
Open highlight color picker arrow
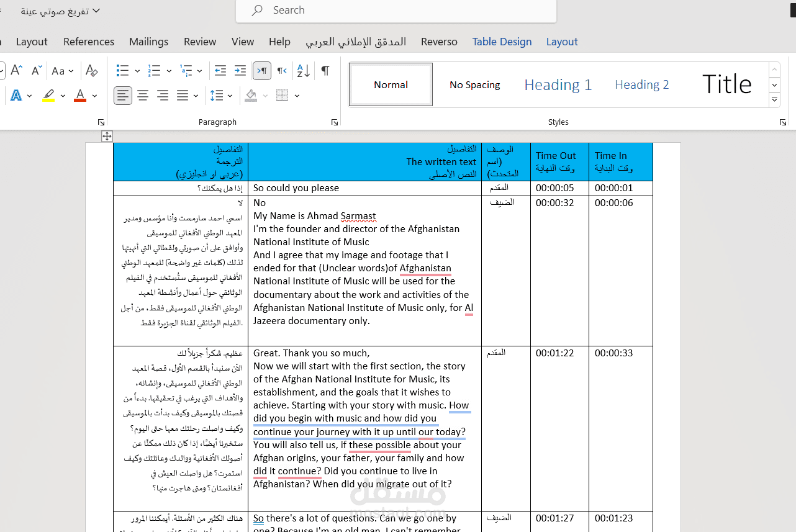(63, 96)
